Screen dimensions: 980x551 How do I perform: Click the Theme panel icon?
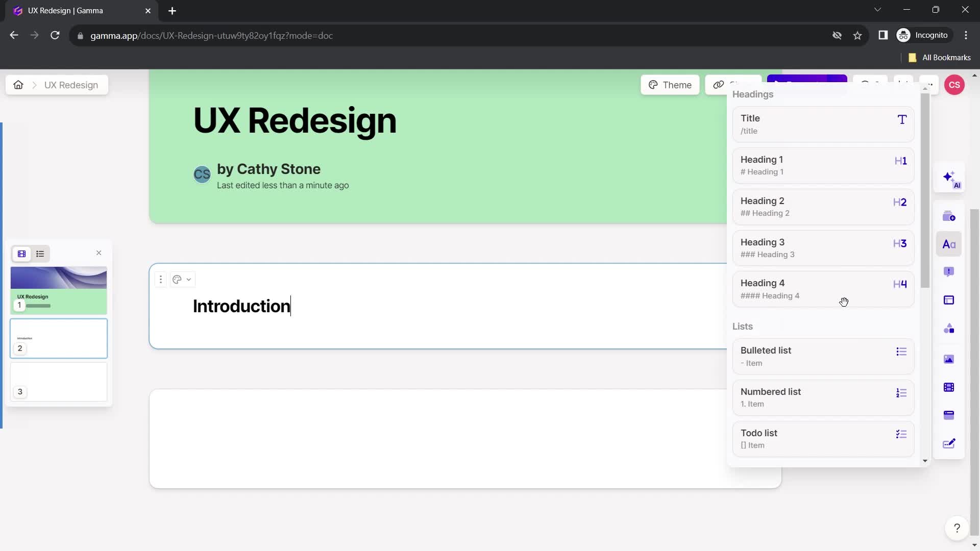(670, 85)
